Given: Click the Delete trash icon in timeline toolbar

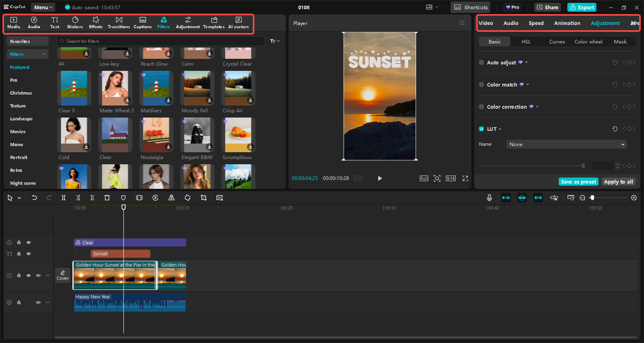Looking at the screenshot, I should (x=107, y=198).
